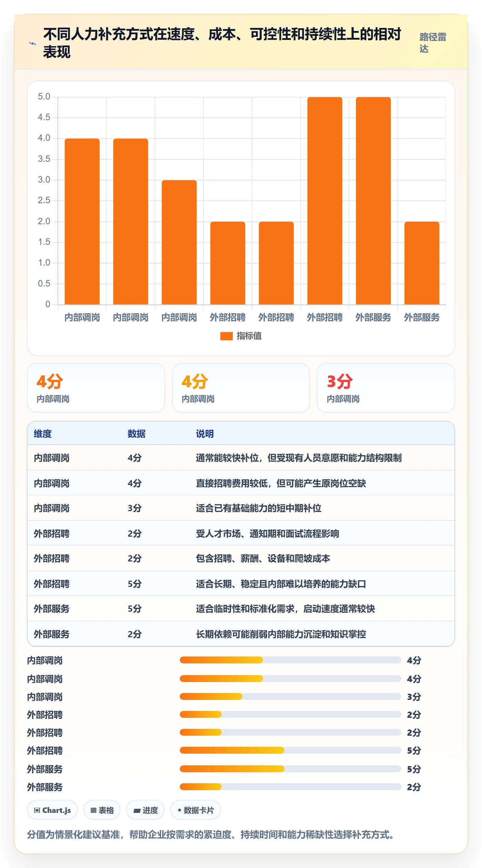Click the 外部服务 bar reaching 5.0
This screenshot has height=868, width=482.
click(x=373, y=201)
